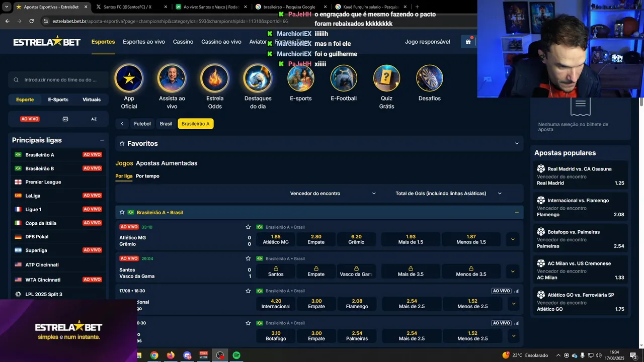Select popular bet Real Madrid vs. CA Osasuna
The image size is (644, 362).
[x=580, y=176]
